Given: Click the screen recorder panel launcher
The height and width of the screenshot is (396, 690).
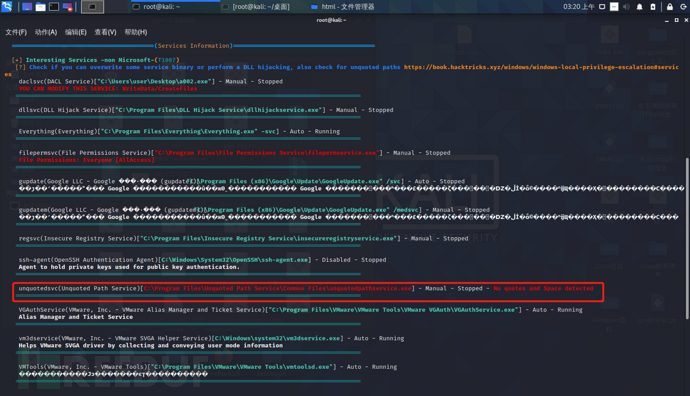Looking at the screenshot, I should tap(67, 7).
